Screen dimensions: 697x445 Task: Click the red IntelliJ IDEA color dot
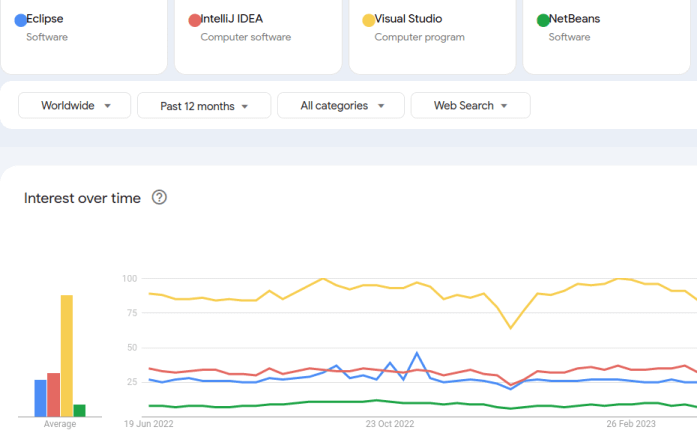tap(195, 20)
